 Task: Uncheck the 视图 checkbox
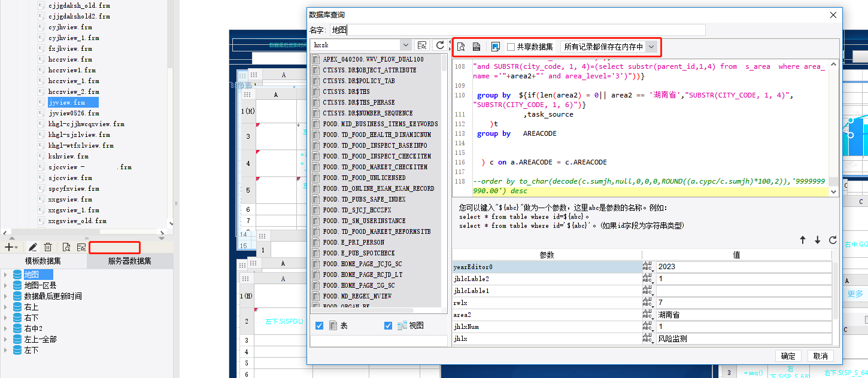point(388,325)
